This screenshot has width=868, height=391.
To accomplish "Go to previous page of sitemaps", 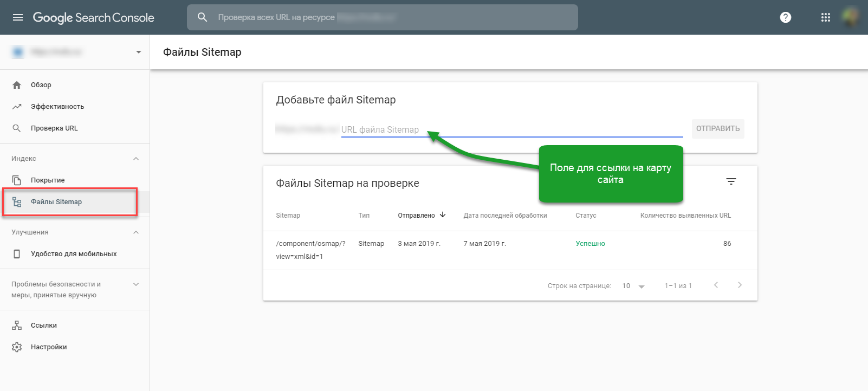I will pyautogui.click(x=716, y=285).
